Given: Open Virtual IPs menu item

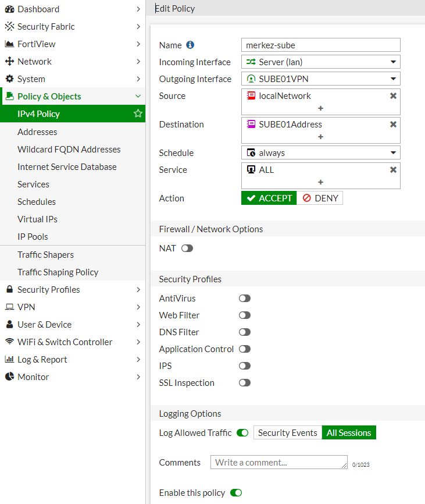Looking at the screenshot, I should pyautogui.click(x=37, y=219).
